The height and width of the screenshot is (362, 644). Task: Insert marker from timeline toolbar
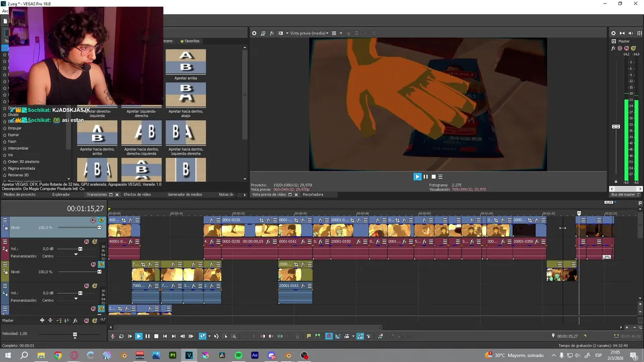309,336
